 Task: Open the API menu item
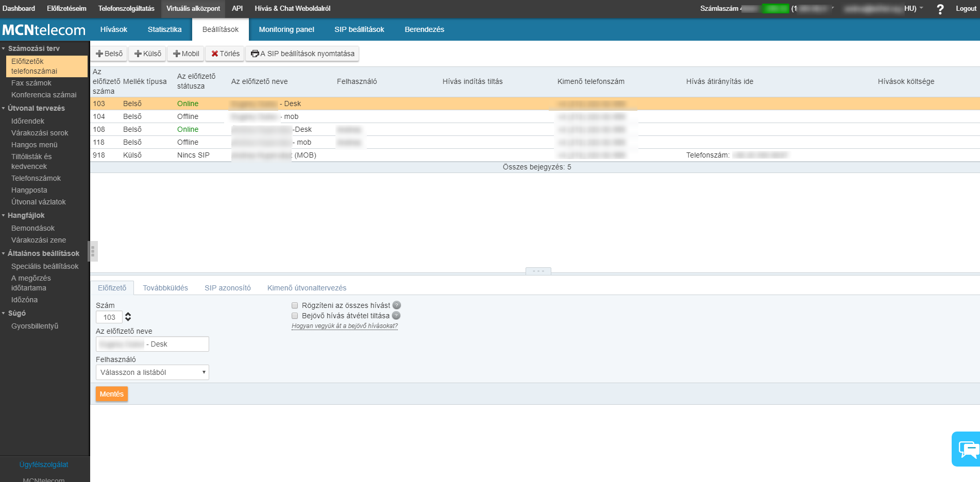tap(237, 9)
